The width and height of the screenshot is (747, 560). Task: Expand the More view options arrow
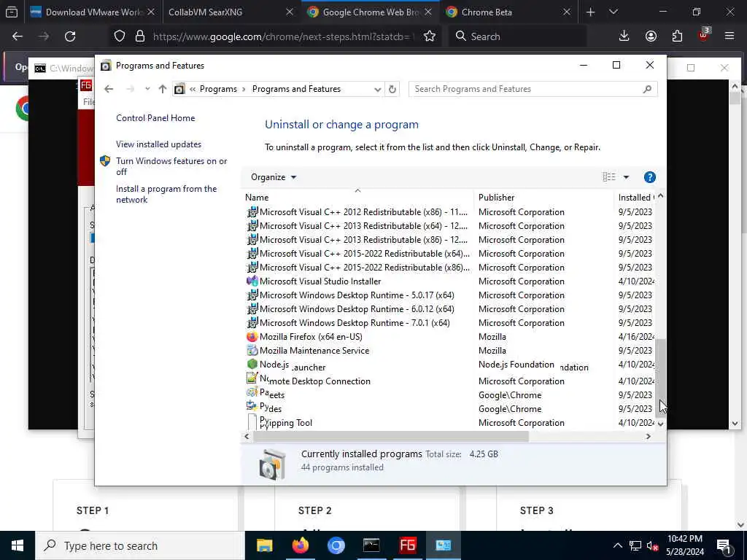coord(627,177)
